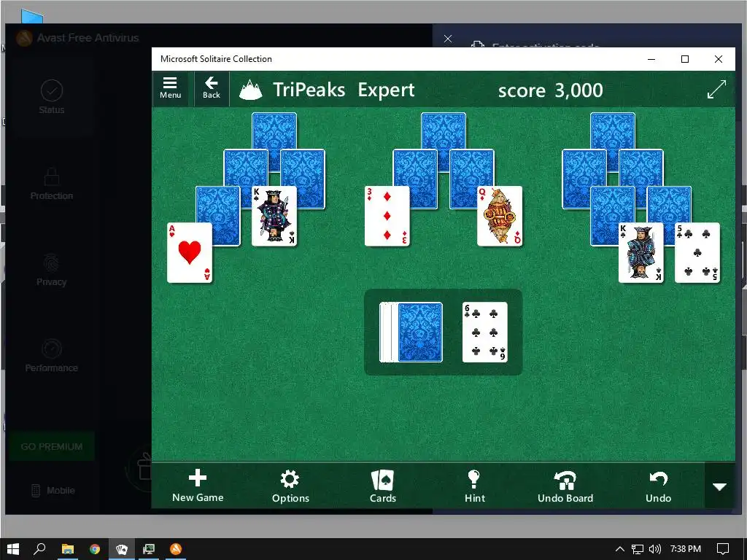
Task: Open Performance in the Avast sidebar
Action: [52, 356]
